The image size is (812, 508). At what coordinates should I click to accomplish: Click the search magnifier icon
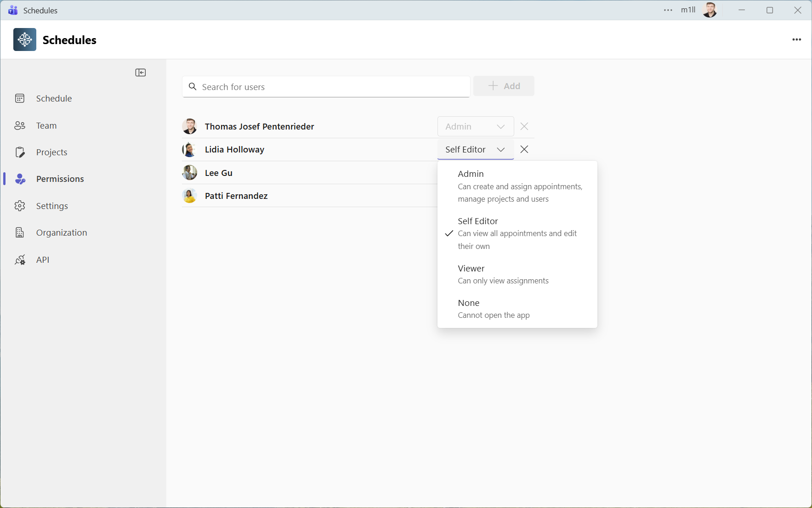click(193, 86)
